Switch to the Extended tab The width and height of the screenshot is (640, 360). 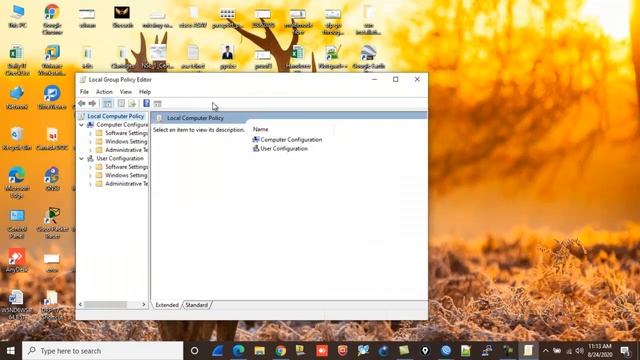click(167, 305)
